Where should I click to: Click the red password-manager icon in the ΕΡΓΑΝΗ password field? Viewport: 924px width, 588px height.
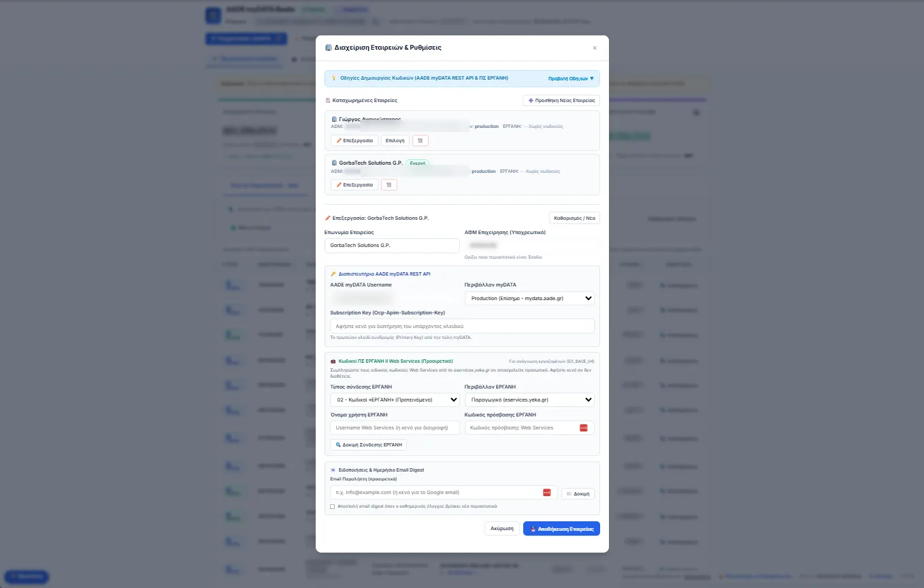click(x=583, y=427)
